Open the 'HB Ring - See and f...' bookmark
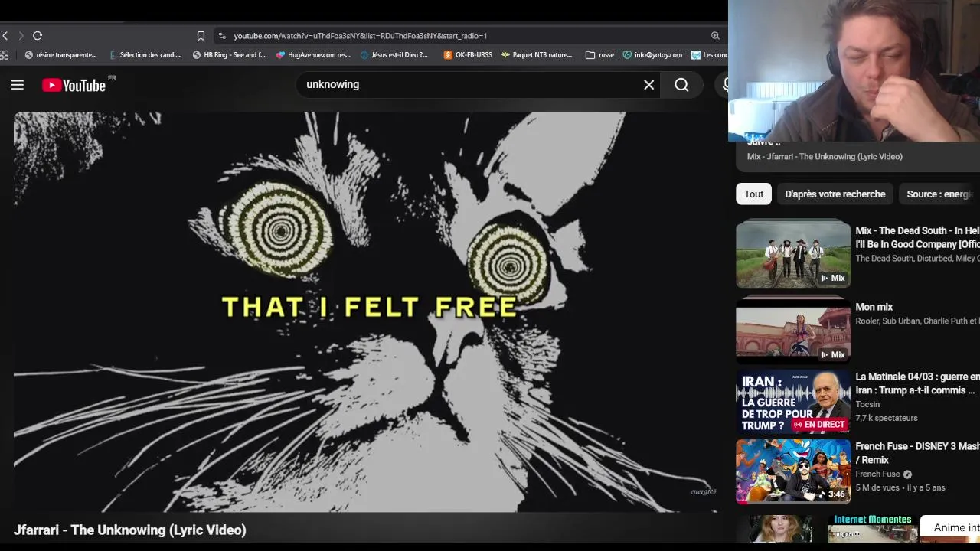The height and width of the screenshot is (551, 980). click(229, 55)
